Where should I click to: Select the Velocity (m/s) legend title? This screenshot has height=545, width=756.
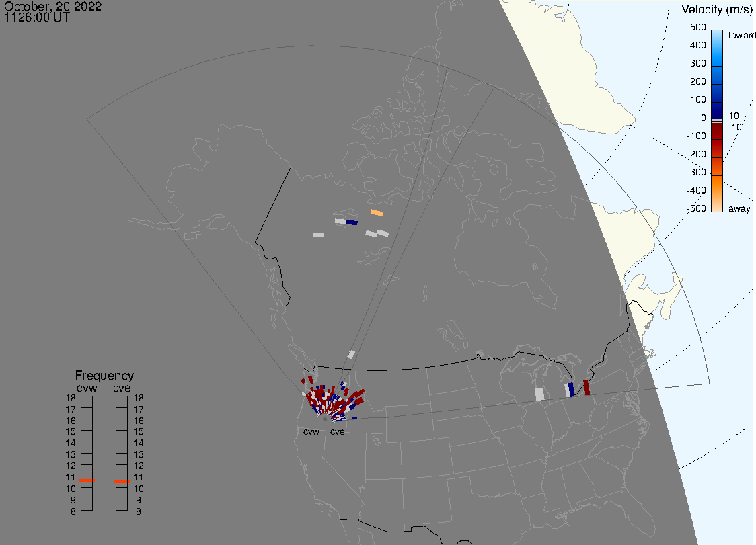pos(716,9)
